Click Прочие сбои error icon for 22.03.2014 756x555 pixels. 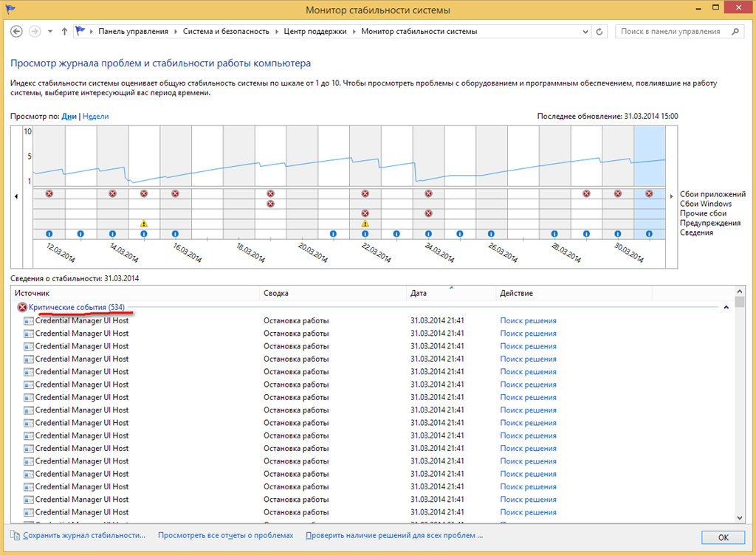pyautogui.click(x=365, y=213)
